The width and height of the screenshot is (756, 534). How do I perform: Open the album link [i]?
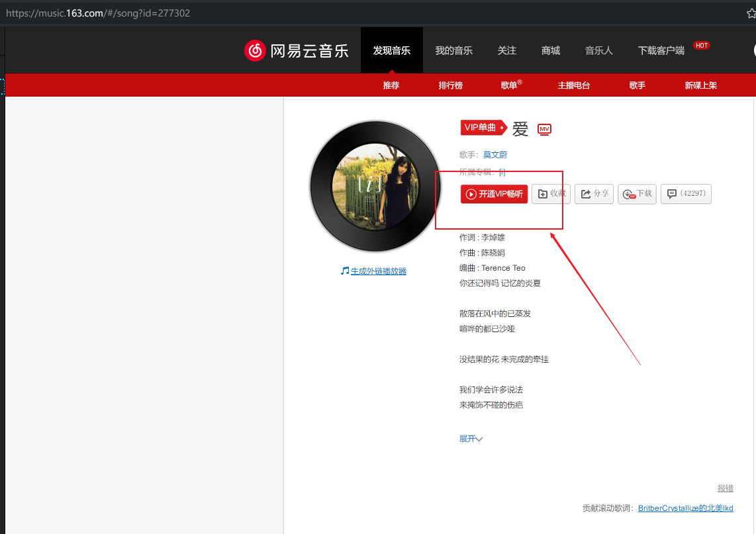502,172
